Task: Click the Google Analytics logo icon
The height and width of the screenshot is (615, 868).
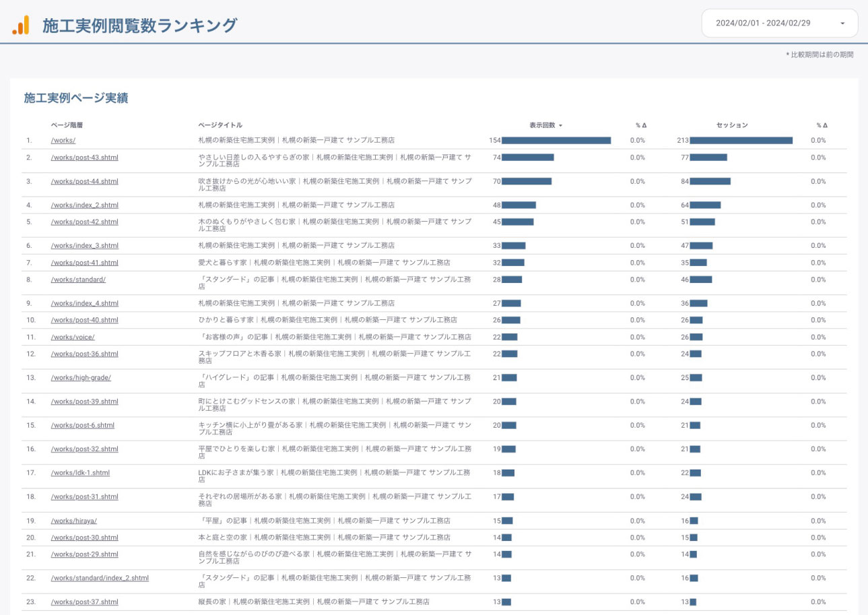Action: coord(21,25)
